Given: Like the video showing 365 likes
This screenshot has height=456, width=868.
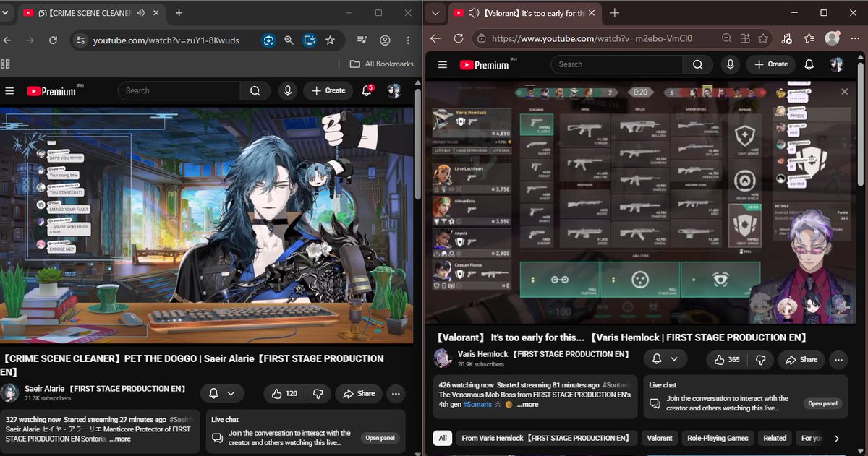Looking at the screenshot, I should 727,359.
